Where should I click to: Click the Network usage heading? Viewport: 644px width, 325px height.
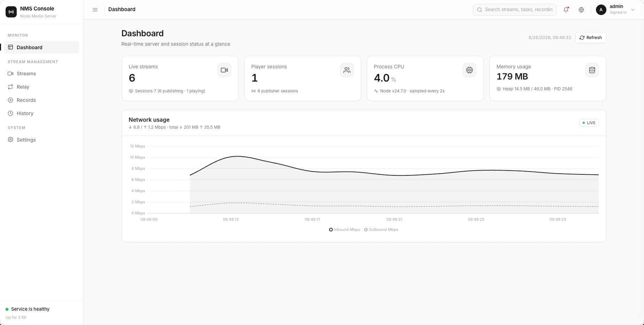coord(149,120)
